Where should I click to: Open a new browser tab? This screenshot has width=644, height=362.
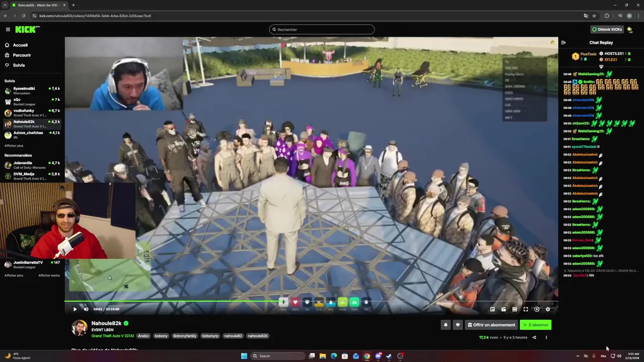[73, 5]
